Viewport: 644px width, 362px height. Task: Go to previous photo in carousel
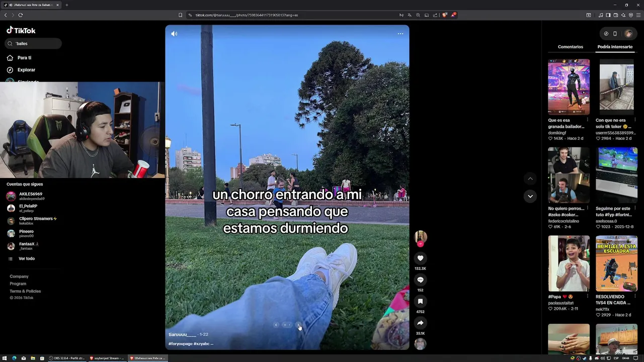pyautogui.click(x=276, y=325)
